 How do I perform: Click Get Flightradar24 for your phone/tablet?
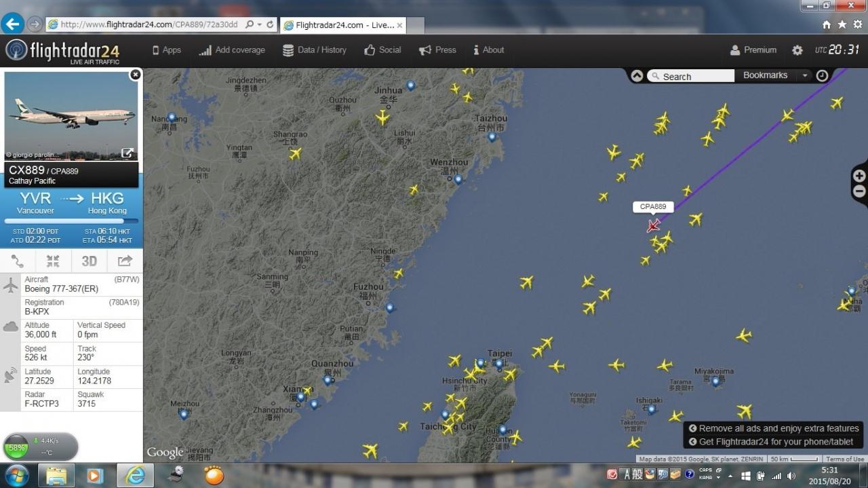(771, 442)
